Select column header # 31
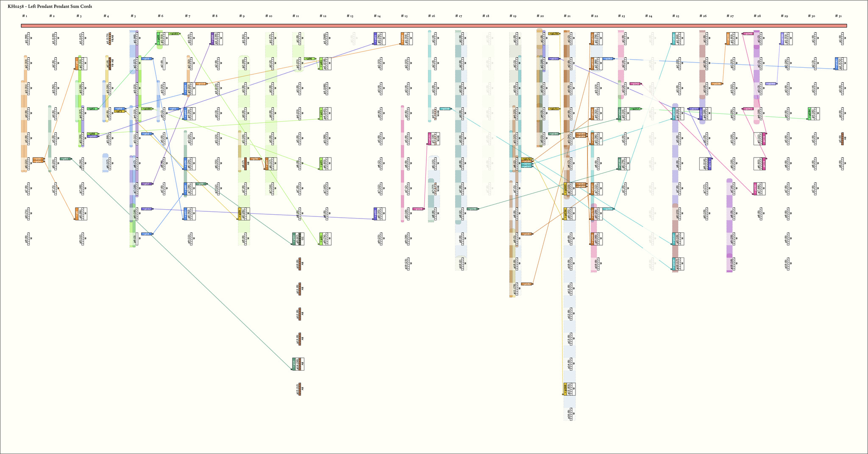868x454 pixels. (838, 16)
